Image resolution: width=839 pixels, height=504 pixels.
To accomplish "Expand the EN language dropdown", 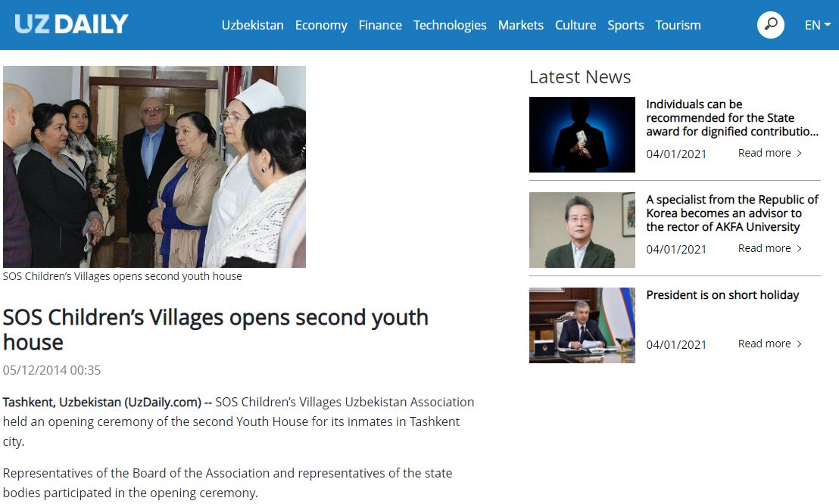I will [818, 25].
